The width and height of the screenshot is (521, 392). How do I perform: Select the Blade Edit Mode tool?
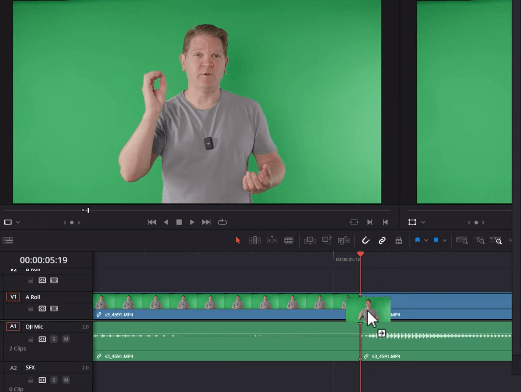[289, 240]
